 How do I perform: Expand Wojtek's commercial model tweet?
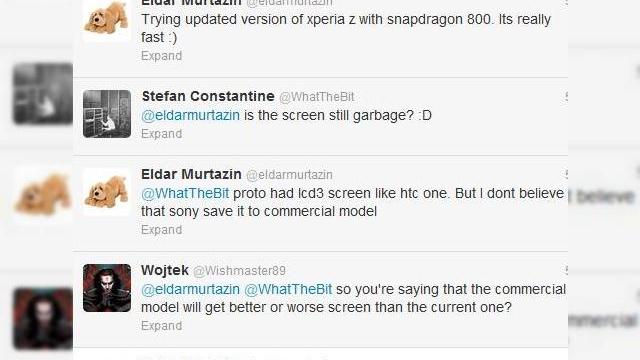[162, 326]
